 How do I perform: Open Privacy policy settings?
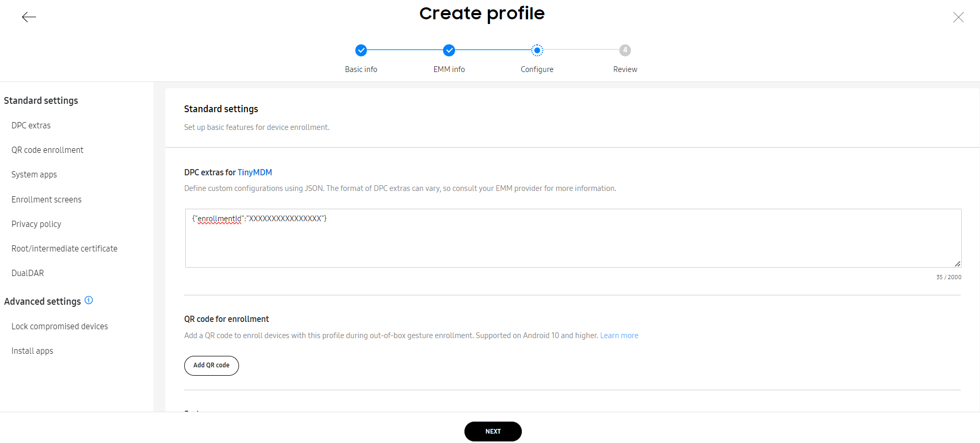pos(36,224)
